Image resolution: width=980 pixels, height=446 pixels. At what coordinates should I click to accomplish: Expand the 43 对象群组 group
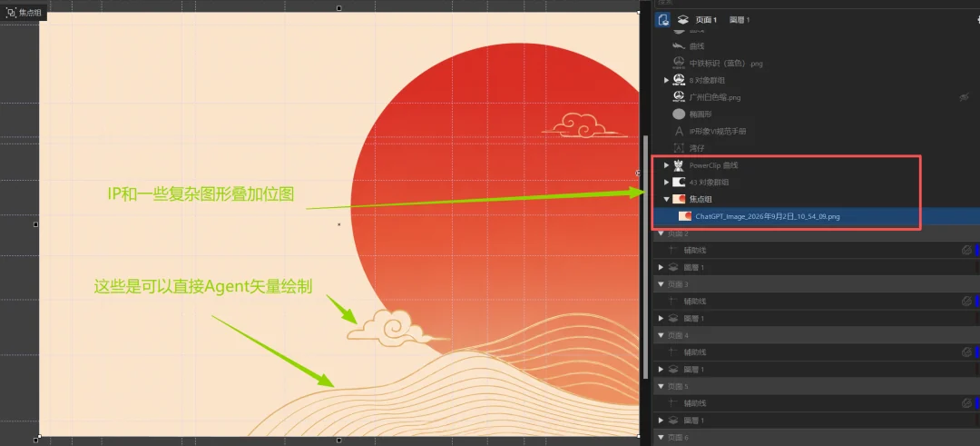(666, 182)
